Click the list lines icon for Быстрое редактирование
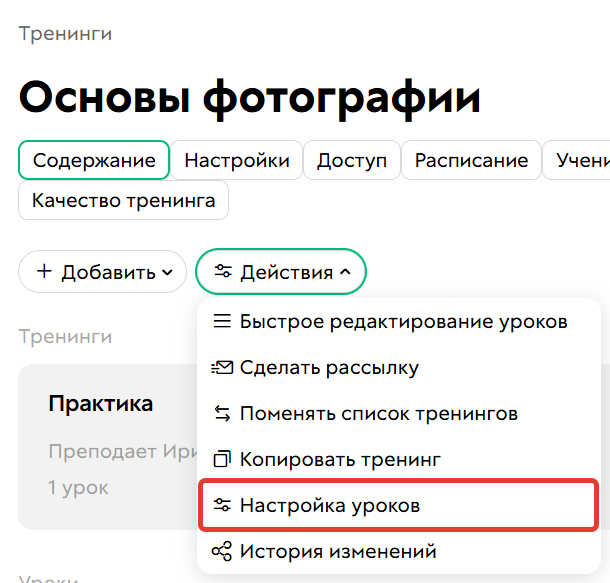Image resolution: width=610 pixels, height=583 pixels. (x=222, y=321)
